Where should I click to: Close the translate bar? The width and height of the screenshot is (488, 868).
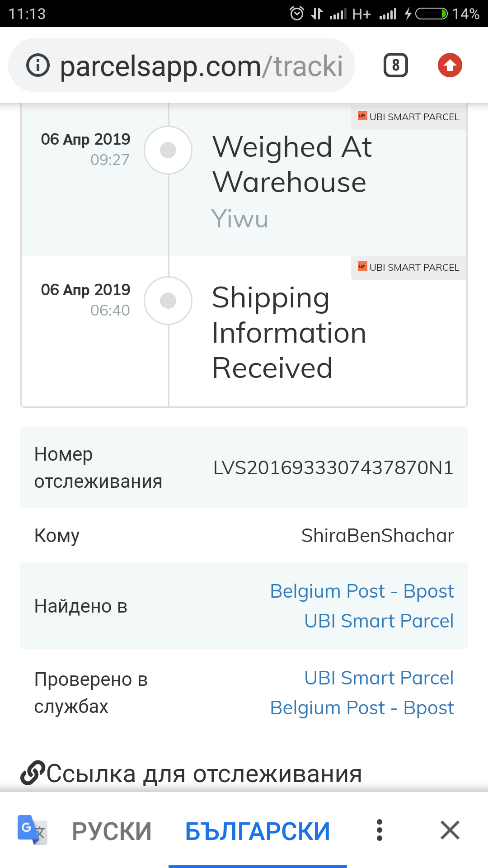450,830
